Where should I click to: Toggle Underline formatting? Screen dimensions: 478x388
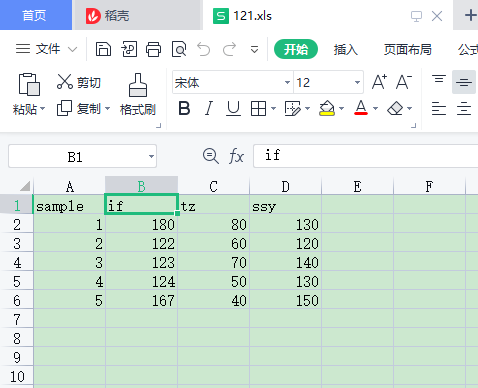point(233,109)
